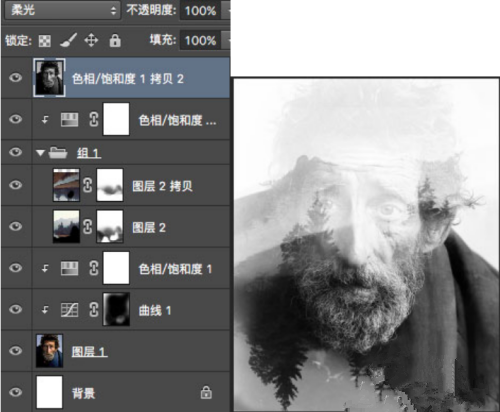Image resolution: width=500 pixels, height=412 pixels.
Task: Select the 图层 2 拷贝 image thumbnail
Action: 66,185
